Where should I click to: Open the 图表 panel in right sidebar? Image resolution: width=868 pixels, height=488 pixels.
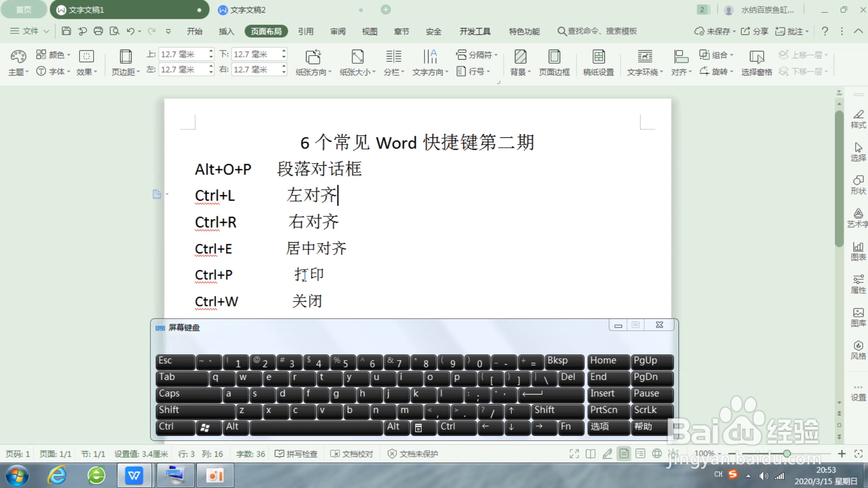point(858,251)
